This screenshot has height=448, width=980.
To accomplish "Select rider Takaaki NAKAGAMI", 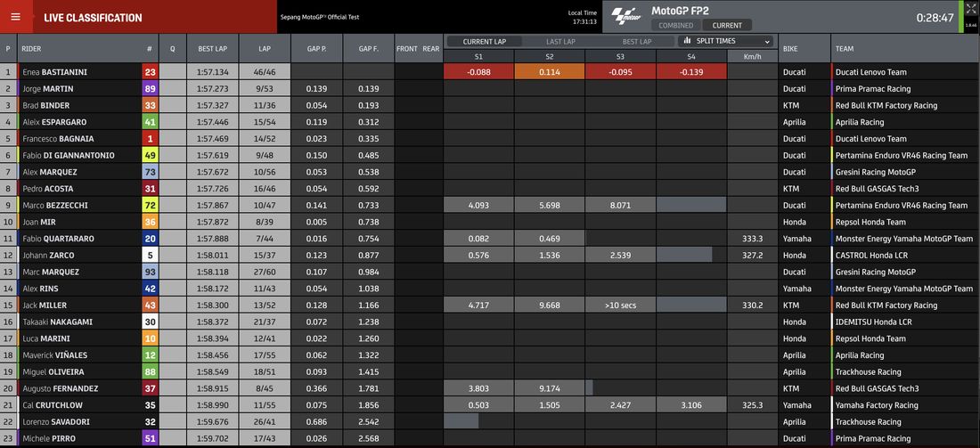I will coord(58,322).
